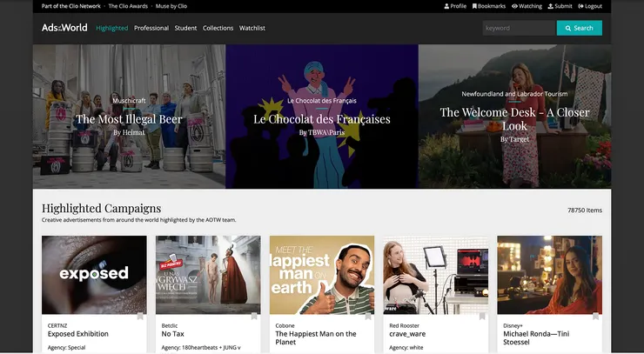644x354 pixels.
Task: Click Agency: 180heartbeats + JUNG v text
Action: coord(201,347)
